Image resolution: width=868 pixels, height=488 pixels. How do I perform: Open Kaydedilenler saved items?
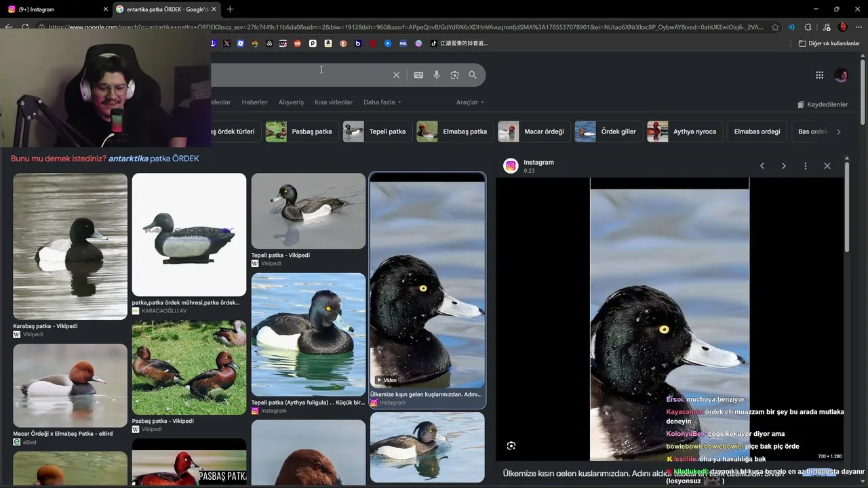(x=823, y=104)
